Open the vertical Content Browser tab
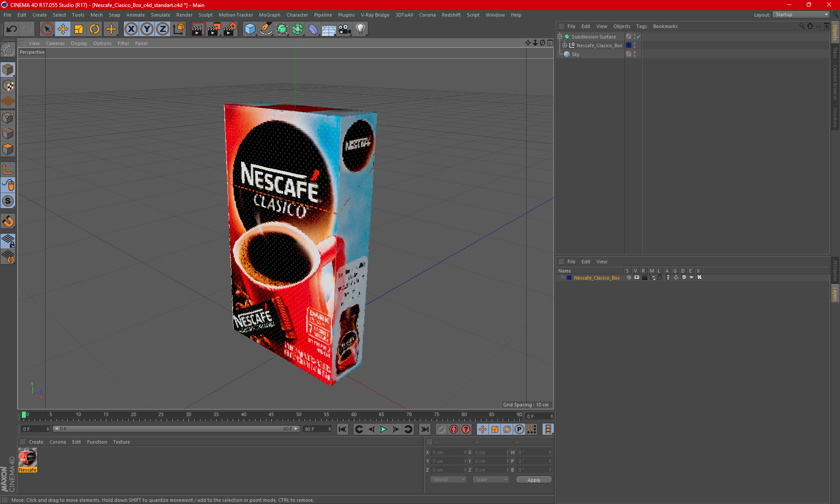Screen dimensions: 840x504 [835, 82]
